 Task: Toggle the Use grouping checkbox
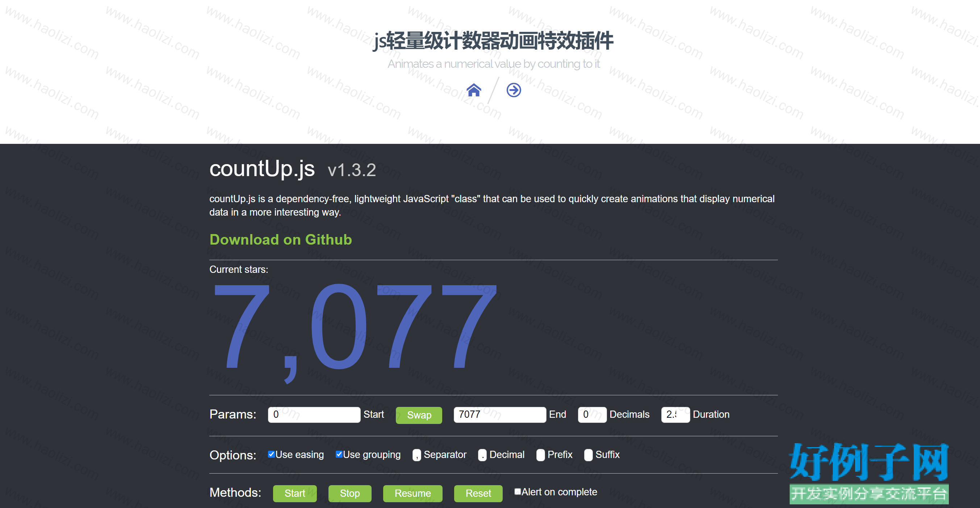(339, 454)
